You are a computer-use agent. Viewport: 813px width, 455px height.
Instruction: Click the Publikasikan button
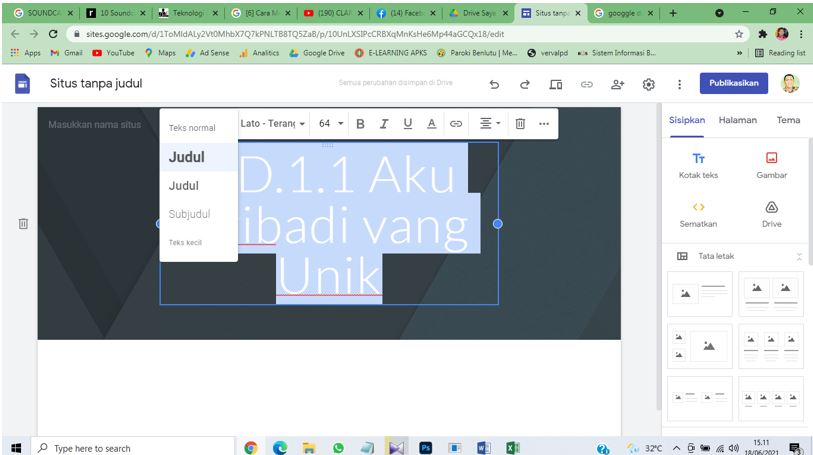(x=734, y=84)
